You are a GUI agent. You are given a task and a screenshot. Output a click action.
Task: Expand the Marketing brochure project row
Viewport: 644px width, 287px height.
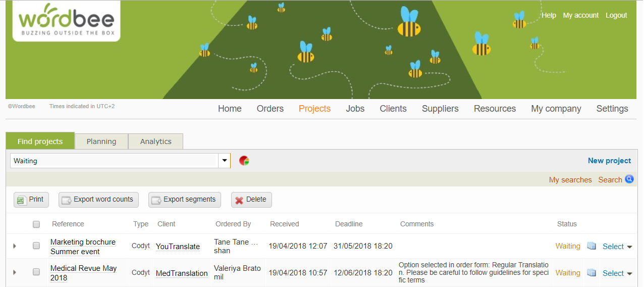tap(14, 246)
